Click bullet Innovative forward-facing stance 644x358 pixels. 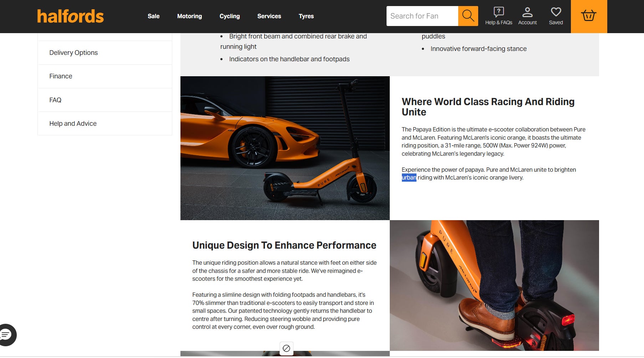coord(479,49)
